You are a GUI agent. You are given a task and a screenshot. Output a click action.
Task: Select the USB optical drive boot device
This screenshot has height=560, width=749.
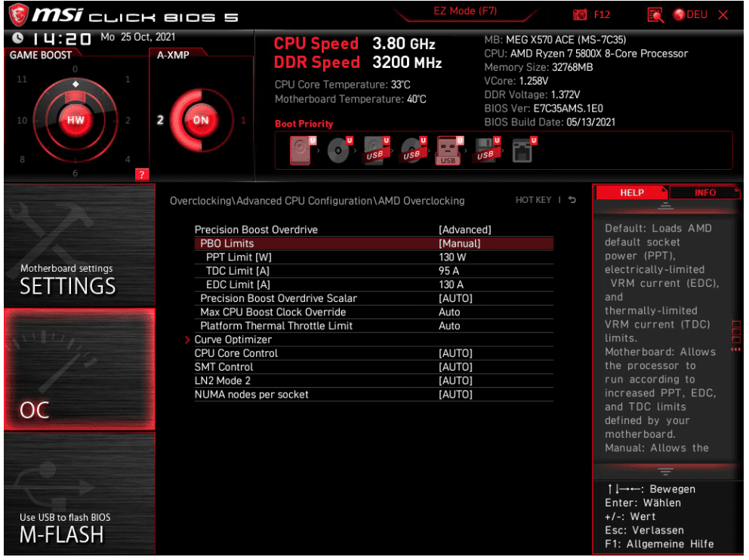tap(413, 150)
